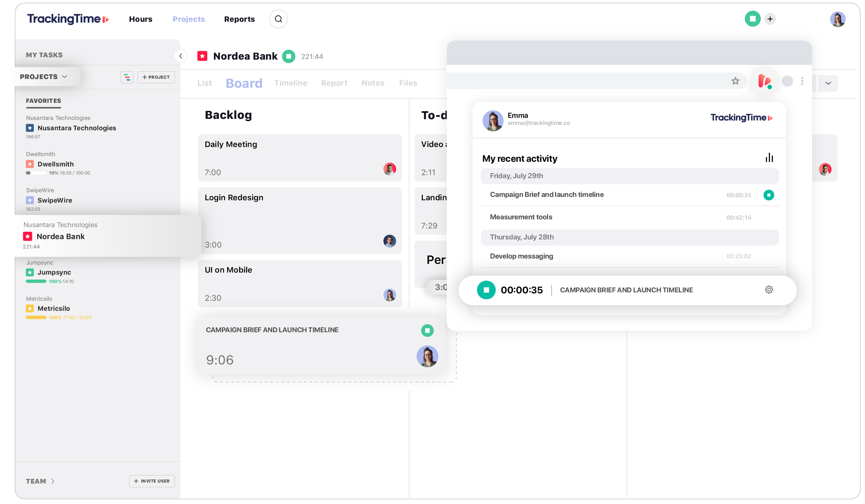Collapse the left sidebar using arrow toggle
865x504 pixels.
coord(180,56)
